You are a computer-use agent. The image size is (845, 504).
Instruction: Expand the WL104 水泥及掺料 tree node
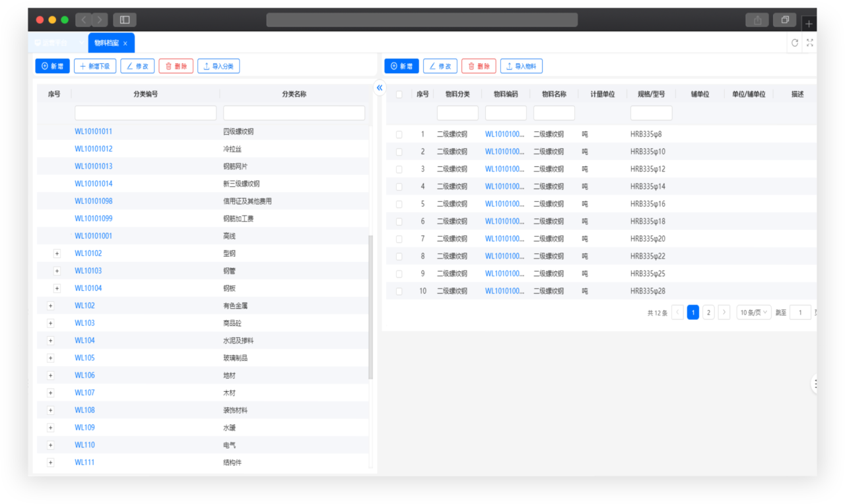pyautogui.click(x=51, y=341)
